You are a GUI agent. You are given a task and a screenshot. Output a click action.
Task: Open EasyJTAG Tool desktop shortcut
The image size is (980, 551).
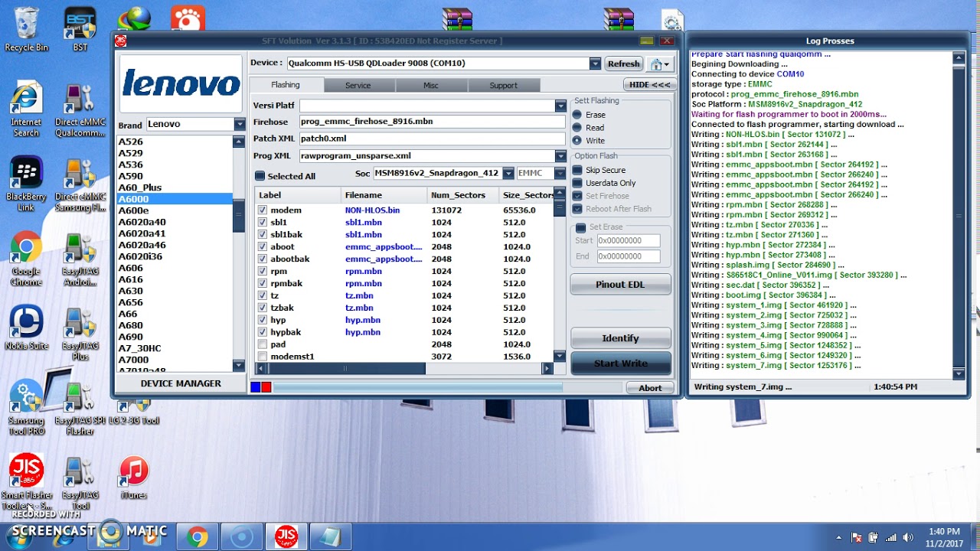(80, 482)
